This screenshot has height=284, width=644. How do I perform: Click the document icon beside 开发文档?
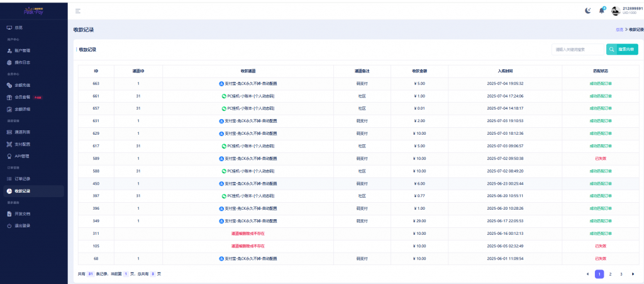(x=9, y=213)
